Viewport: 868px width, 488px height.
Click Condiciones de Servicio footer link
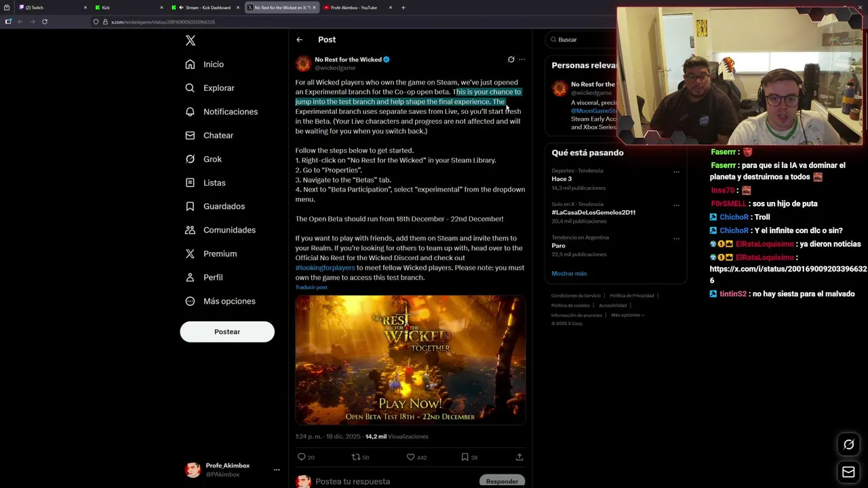coord(576,296)
